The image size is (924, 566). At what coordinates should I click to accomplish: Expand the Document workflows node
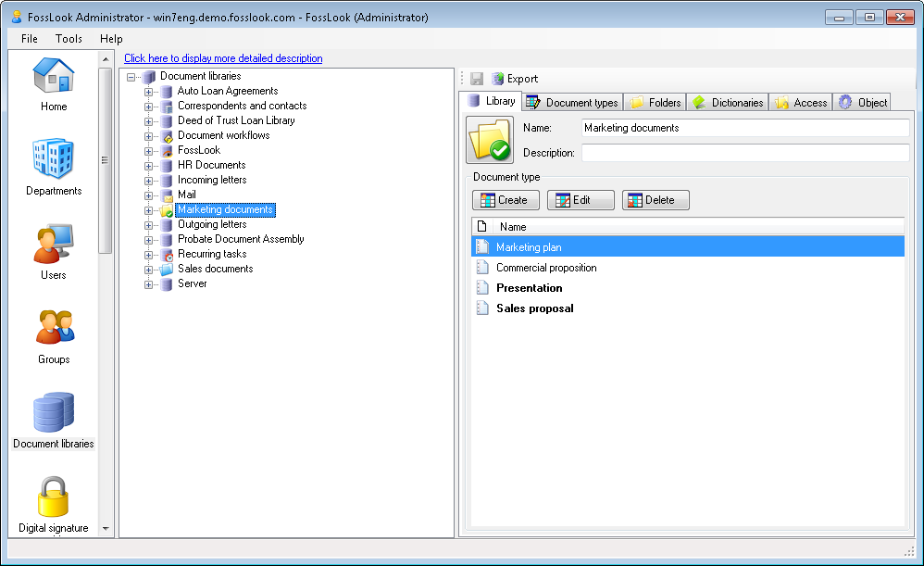pos(148,135)
